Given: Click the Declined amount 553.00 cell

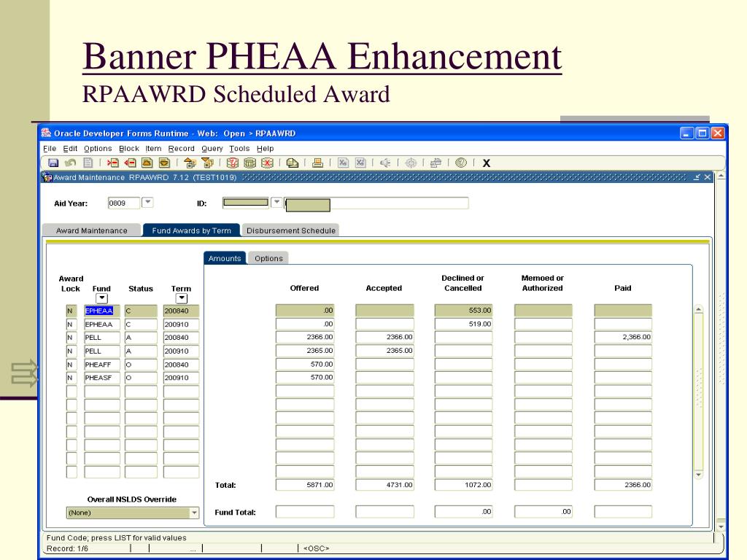Looking at the screenshot, I should 463,311.
